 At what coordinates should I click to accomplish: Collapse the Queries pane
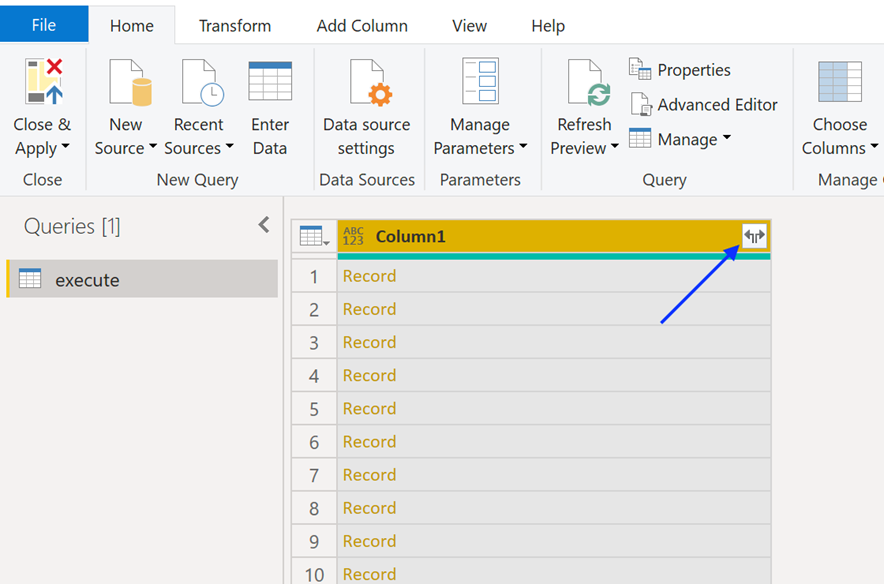[263, 225]
